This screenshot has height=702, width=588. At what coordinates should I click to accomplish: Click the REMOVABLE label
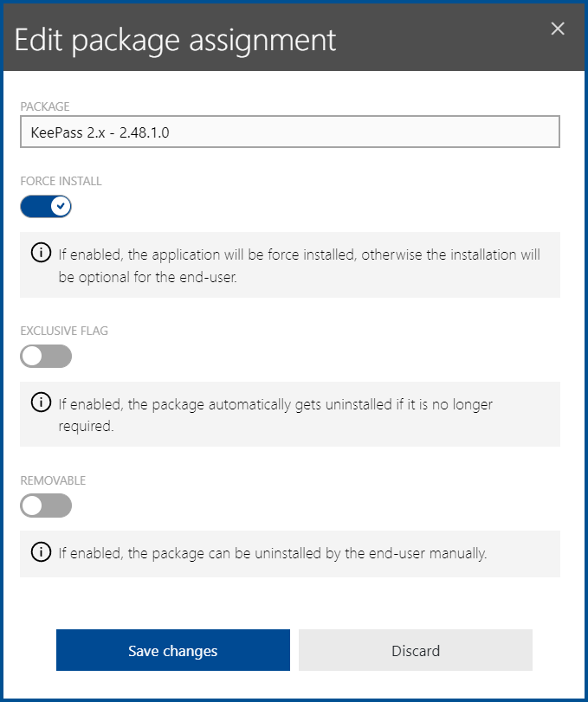pyautogui.click(x=53, y=480)
